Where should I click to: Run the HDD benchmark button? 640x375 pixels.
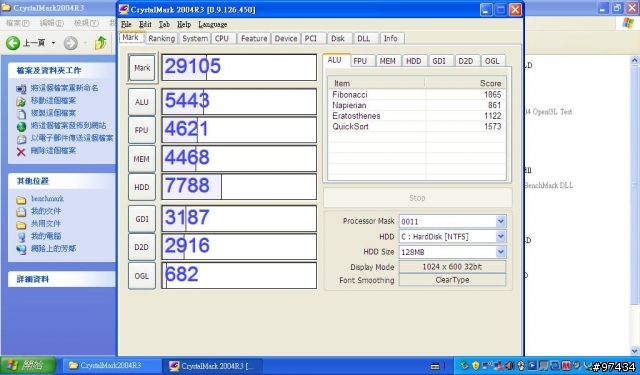(142, 187)
